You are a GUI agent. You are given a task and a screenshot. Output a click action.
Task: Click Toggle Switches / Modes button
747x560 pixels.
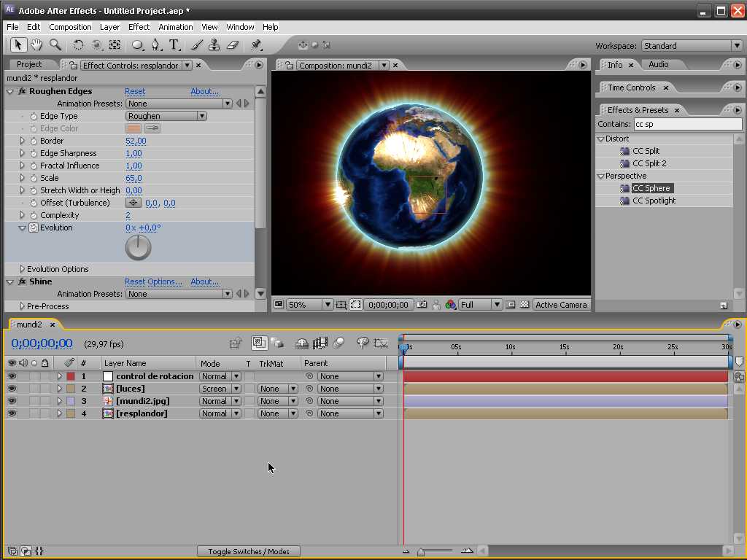(x=248, y=551)
